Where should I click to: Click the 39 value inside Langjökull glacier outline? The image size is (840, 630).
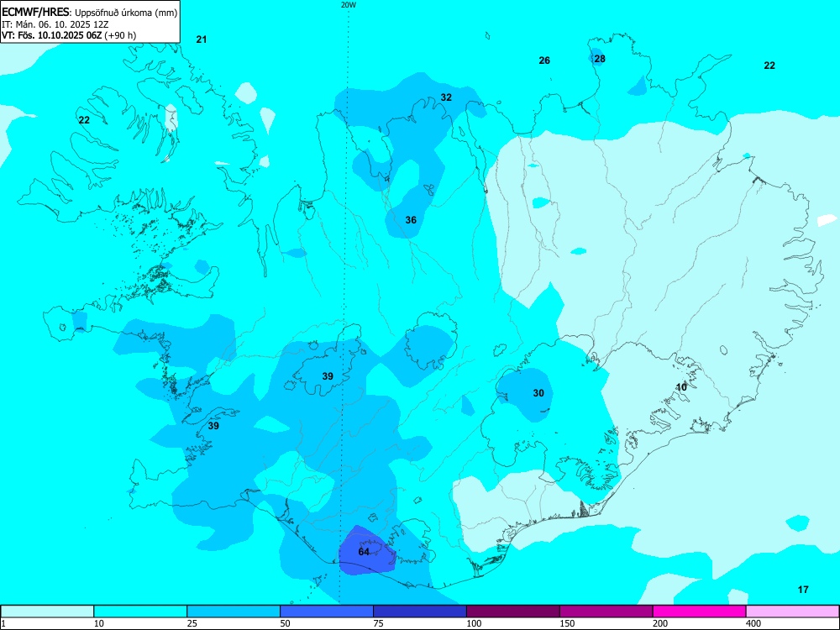[328, 376]
